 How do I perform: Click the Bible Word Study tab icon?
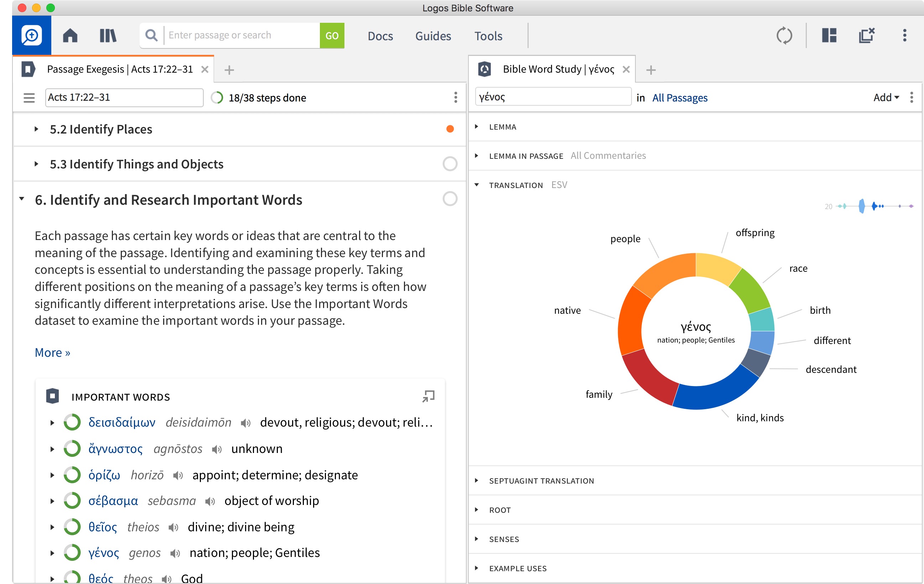coord(485,69)
